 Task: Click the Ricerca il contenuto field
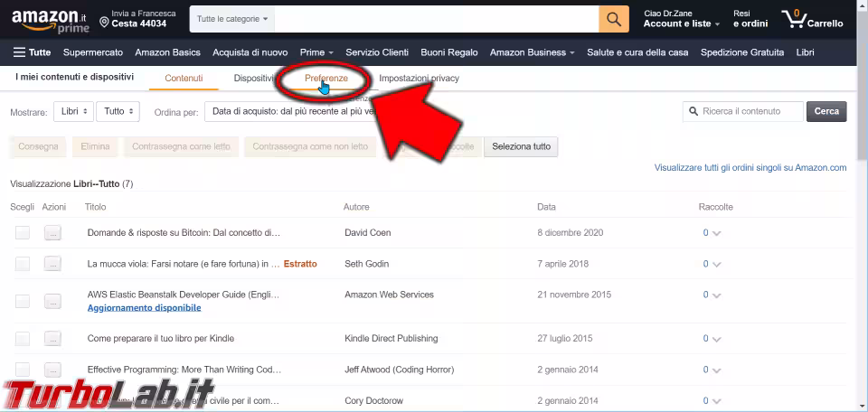coord(743,111)
